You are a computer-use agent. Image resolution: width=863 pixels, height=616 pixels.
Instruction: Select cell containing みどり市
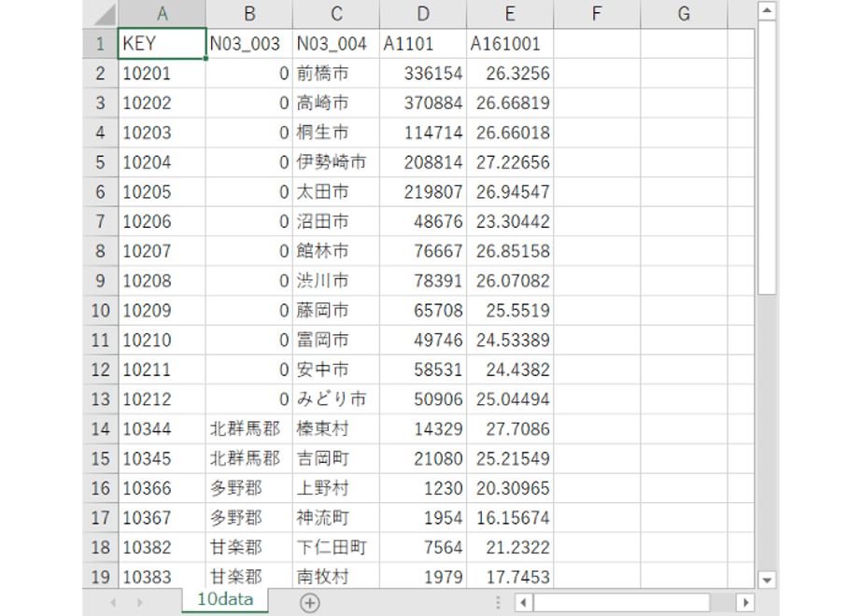(336, 399)
